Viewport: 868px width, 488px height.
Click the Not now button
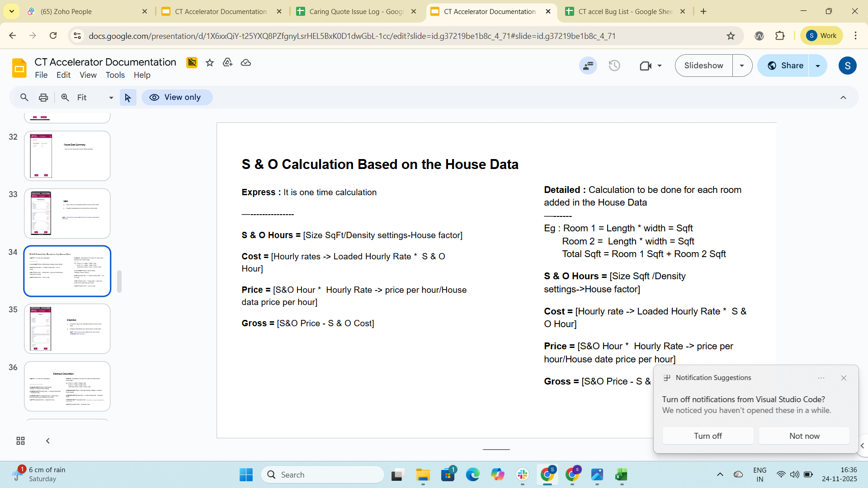coord(804,436)
